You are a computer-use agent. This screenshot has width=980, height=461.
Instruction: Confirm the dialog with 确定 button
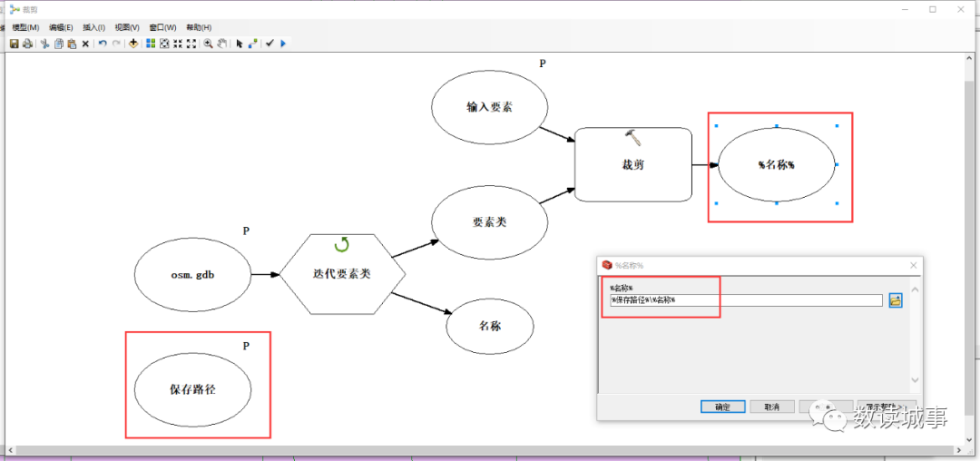[722, 407]
